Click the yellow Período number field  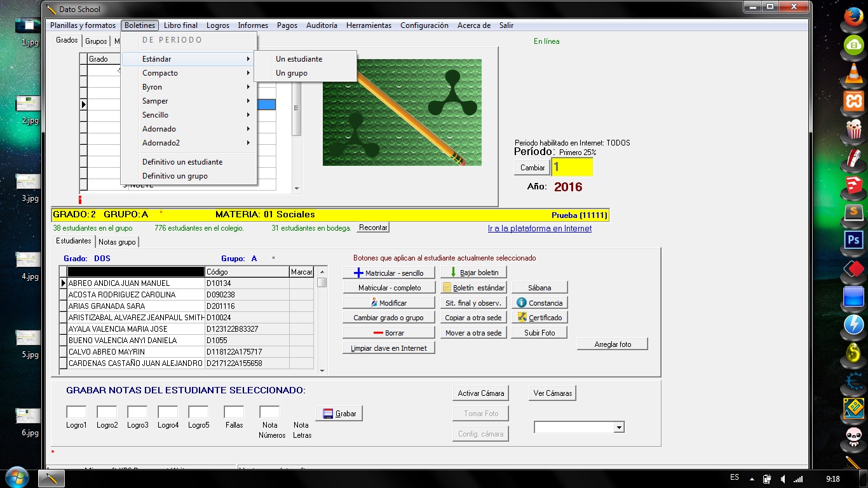click(572, 167)
